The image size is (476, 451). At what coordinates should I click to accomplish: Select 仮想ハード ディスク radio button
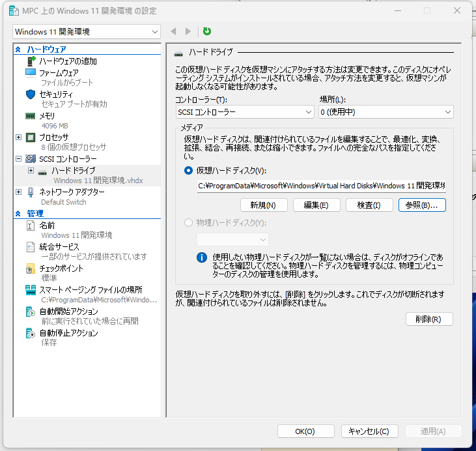pyautogui.click(x=189, y=171)
